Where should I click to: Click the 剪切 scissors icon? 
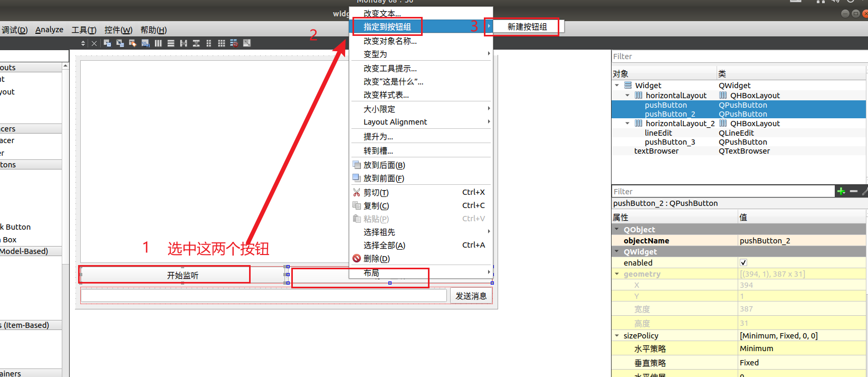coord(357,192)
